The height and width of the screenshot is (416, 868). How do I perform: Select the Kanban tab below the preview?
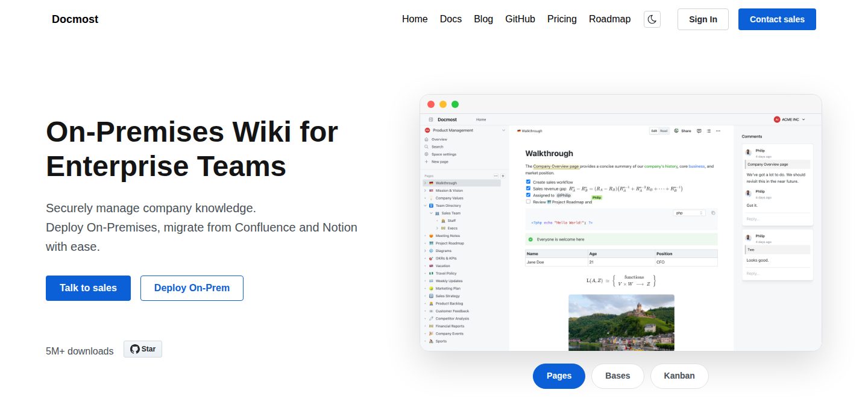click(x=679, y=376)
